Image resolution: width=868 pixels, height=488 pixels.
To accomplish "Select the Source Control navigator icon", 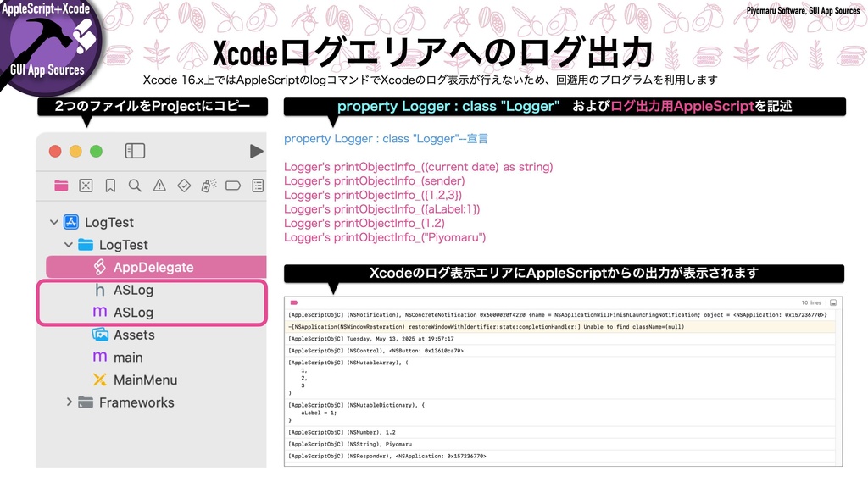I will (86, 185).
